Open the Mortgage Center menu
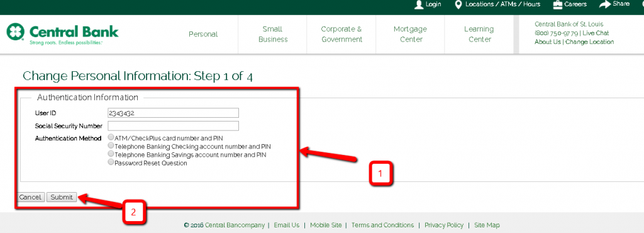 click(410, 34)
